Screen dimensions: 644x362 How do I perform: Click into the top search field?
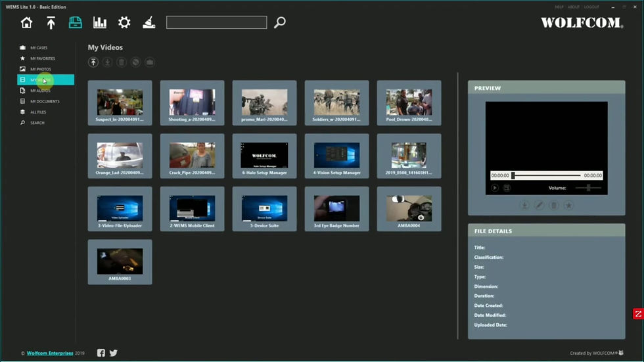[x=216, y=22]
